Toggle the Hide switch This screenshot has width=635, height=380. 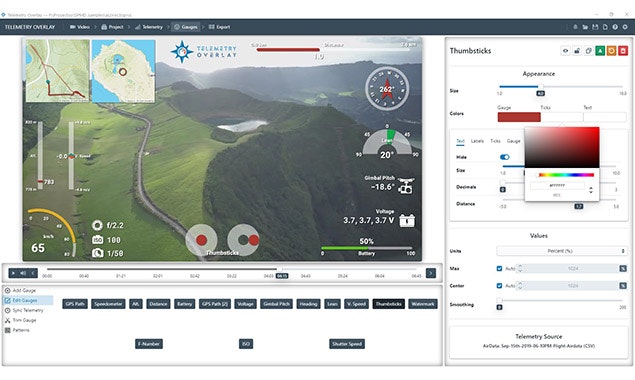[505, 157]
